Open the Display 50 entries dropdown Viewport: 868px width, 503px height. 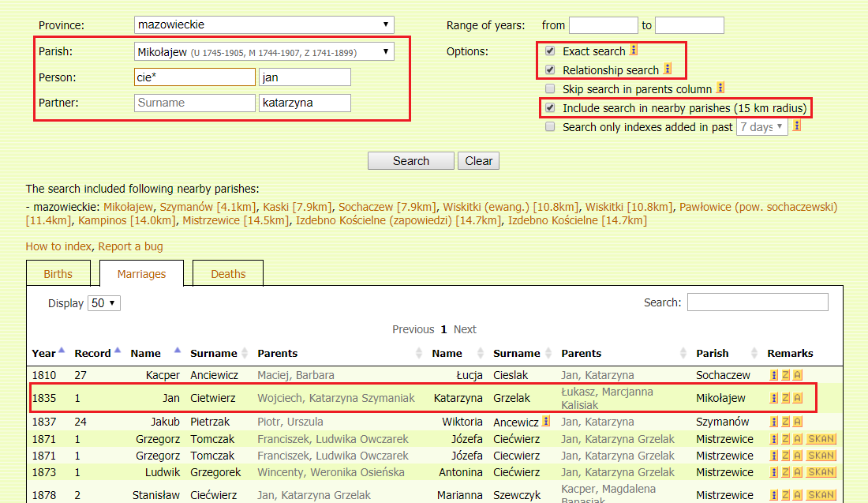pos(103,303)
